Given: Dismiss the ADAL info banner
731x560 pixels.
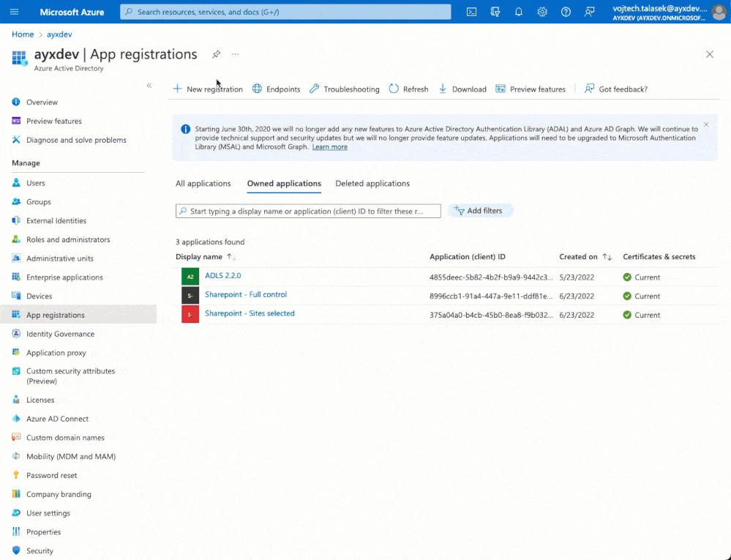Looking at the screenshot, I should click(706, 124).
